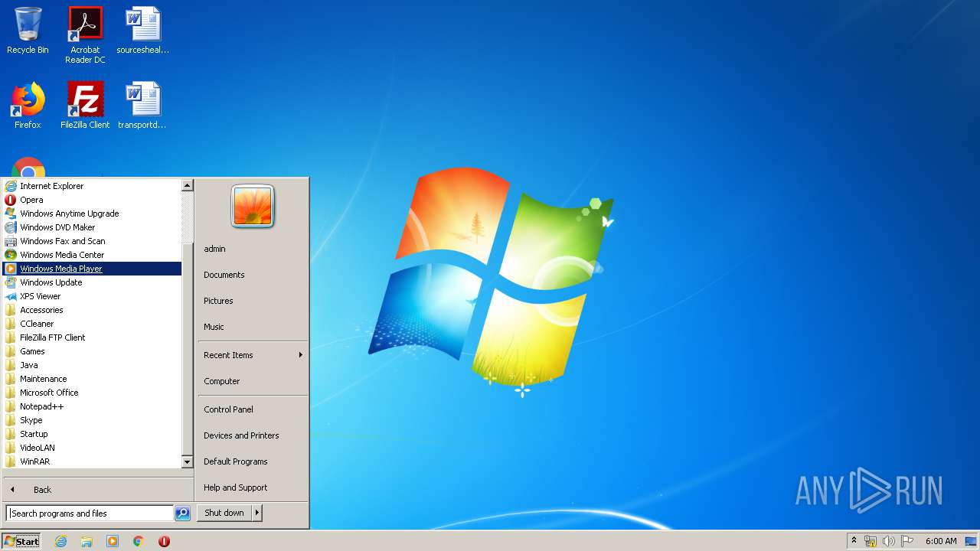The height and width of the screenshot is (551, 980).
Task: Open Pictures from the Start menu
Action: pos(253,301)
